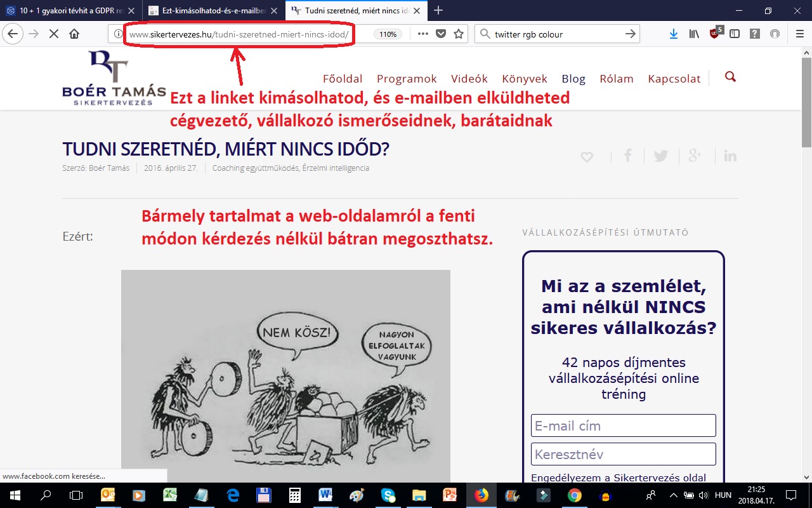The height and width of the screenshot is (508, 812).
Task: Click the sikertervezes.hu URL address bar
Action: [x=239, y=34]
